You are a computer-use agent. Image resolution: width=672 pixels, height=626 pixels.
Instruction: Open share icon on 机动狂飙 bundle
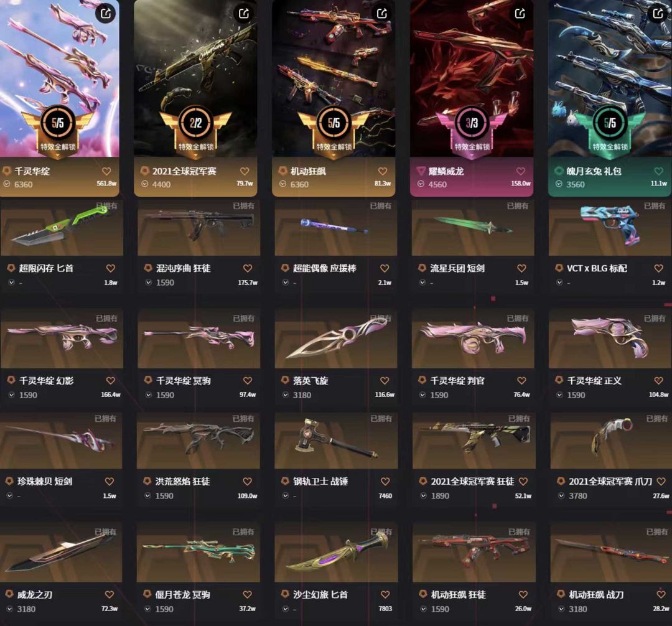pos(382,14)
